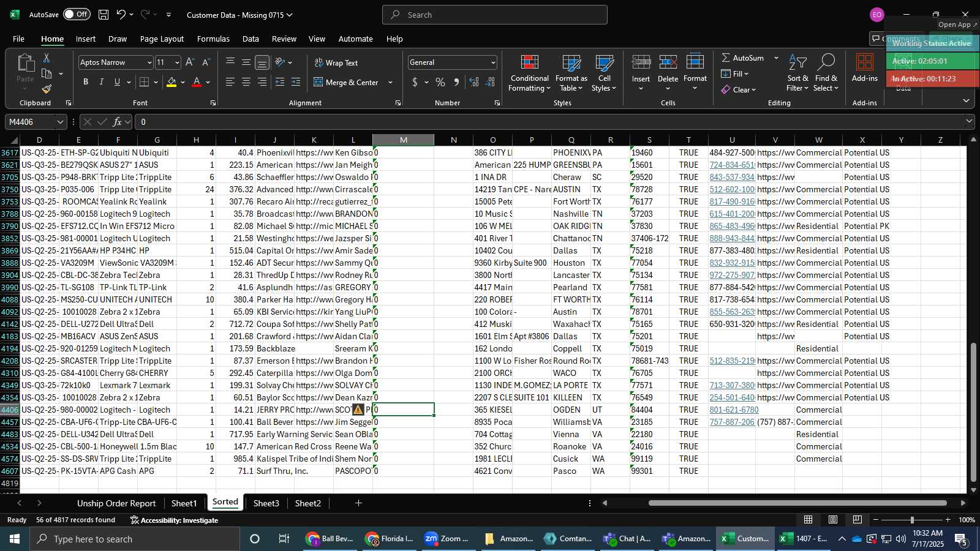Apply Align Right to cell

[x=262, y=82]
